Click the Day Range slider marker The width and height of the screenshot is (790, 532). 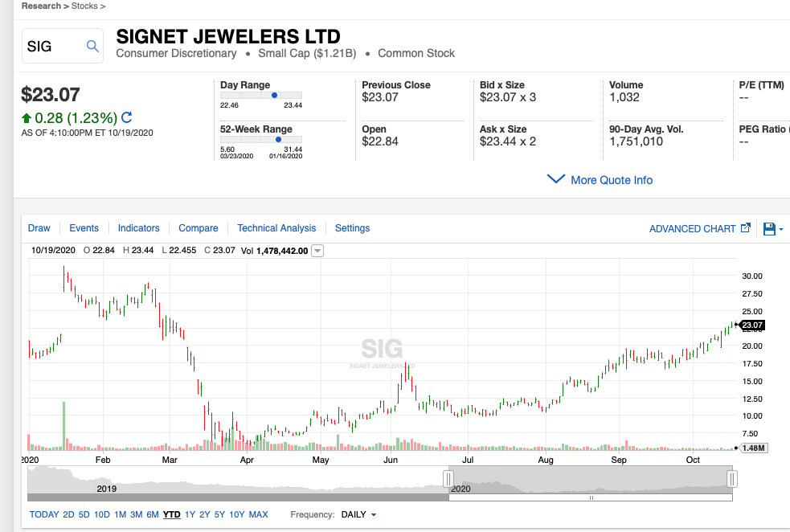274,95
